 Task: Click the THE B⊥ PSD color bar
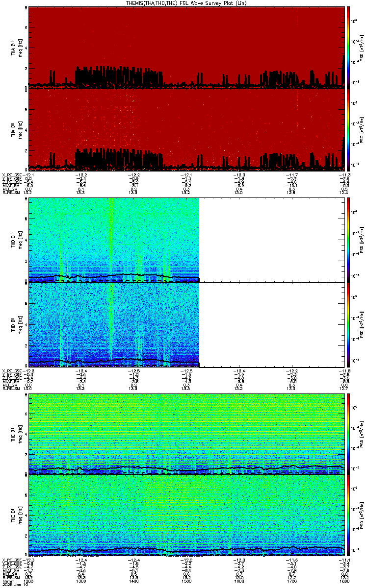349,434
